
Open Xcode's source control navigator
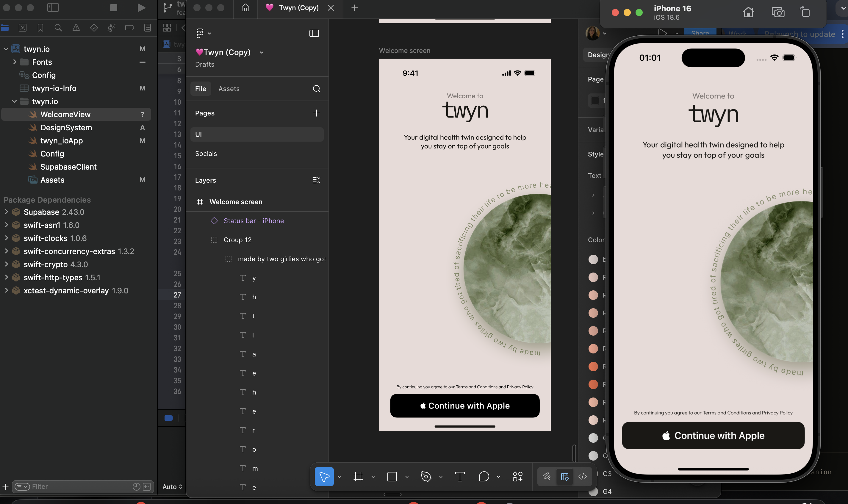[22, 27]
